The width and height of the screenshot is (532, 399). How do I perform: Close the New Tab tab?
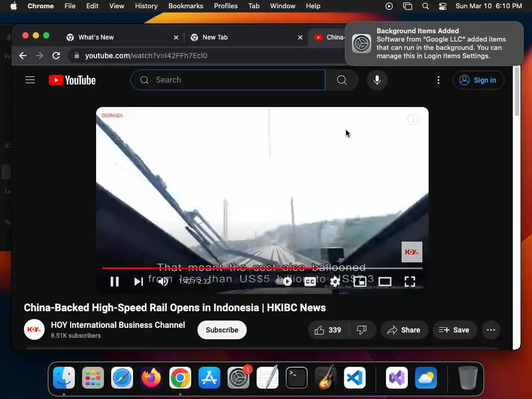300,37
